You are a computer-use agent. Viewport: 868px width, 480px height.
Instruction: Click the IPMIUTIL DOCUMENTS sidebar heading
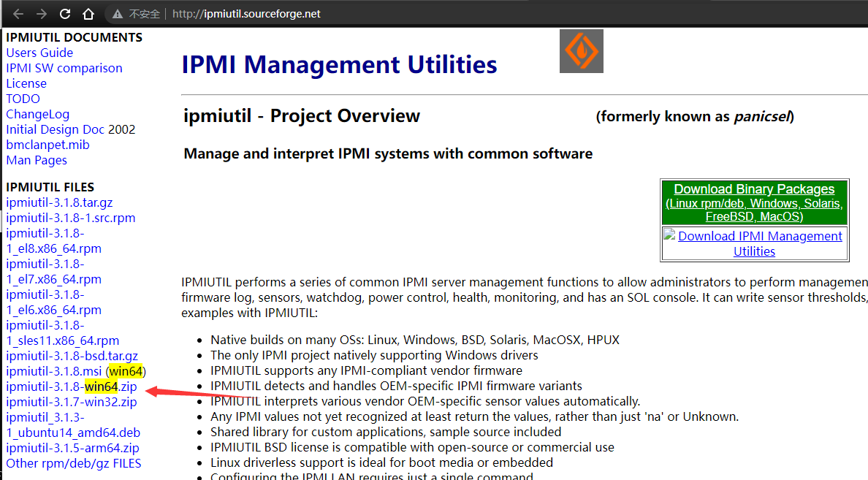(x=75, y=38)
